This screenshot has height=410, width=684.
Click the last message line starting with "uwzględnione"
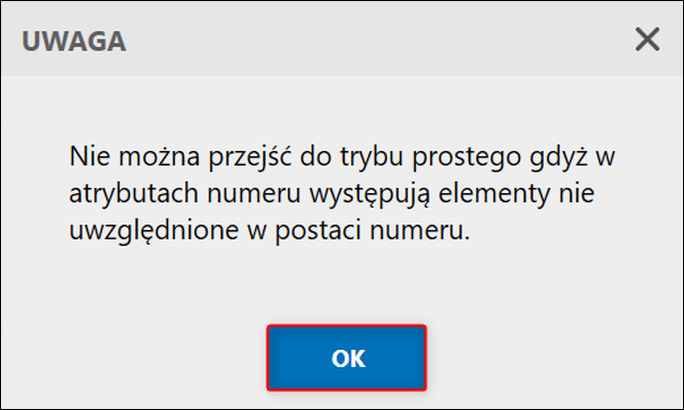(270, 231)
